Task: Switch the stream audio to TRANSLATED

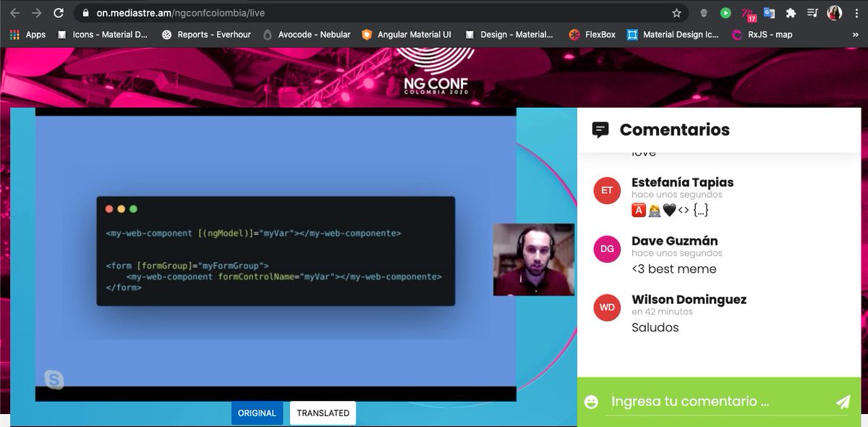Action: click(x=323, y=413)
